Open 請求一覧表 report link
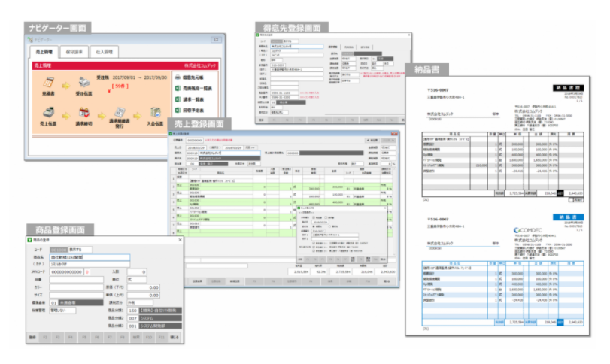610x364 pixels. coord(193,99)
